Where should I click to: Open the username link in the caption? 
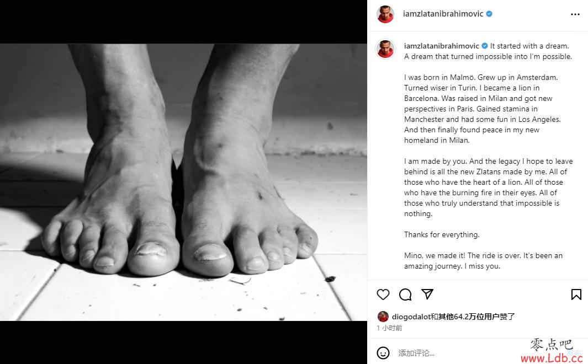(x=441, y=46)
